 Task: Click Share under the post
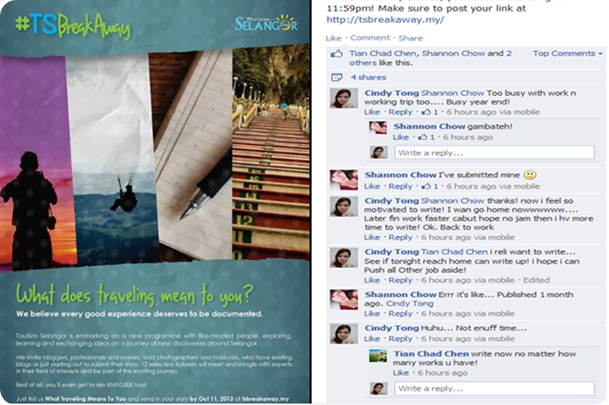[x=411, y=38]
